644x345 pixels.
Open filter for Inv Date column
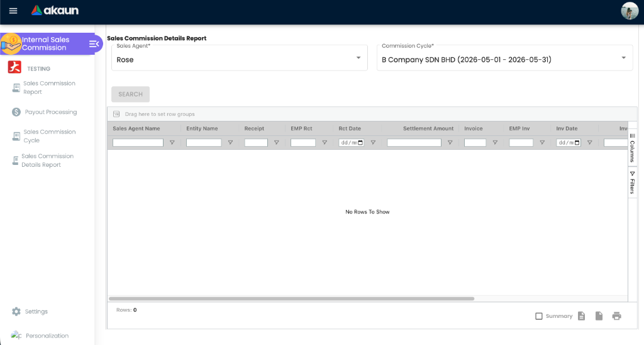click(589, 143)
